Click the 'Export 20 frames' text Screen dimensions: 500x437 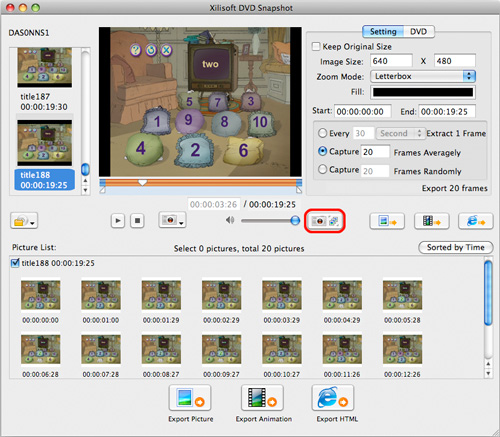[x=455, y=188]
